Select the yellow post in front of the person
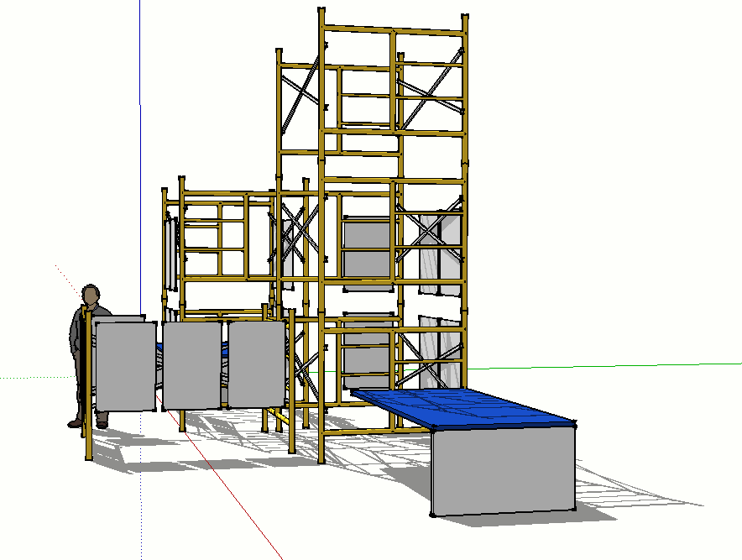The image size is (742, 560). 87,384
